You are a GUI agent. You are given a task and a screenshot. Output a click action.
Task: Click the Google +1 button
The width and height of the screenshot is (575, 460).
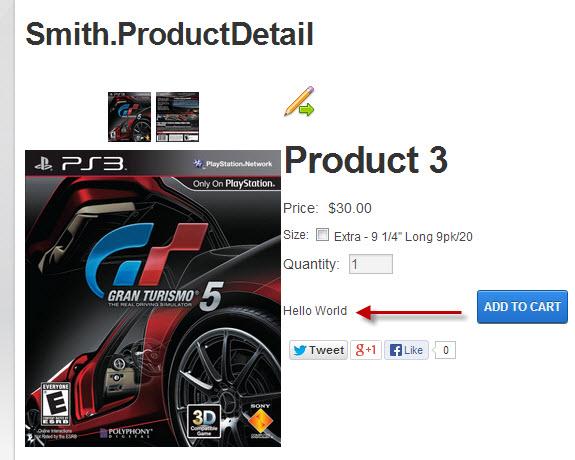(366, 350)
